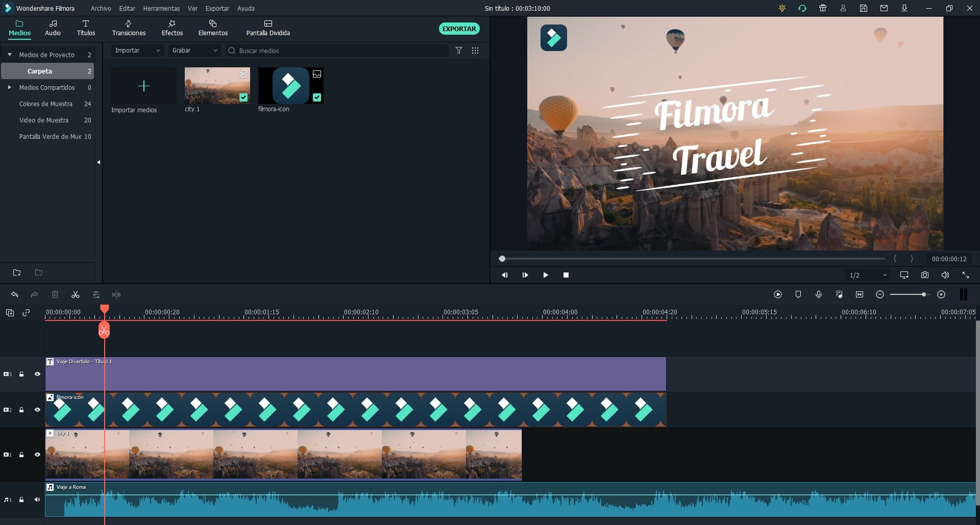The image size is (980, 525).
Task: Open the account profile icon
Action: point(843,8)
